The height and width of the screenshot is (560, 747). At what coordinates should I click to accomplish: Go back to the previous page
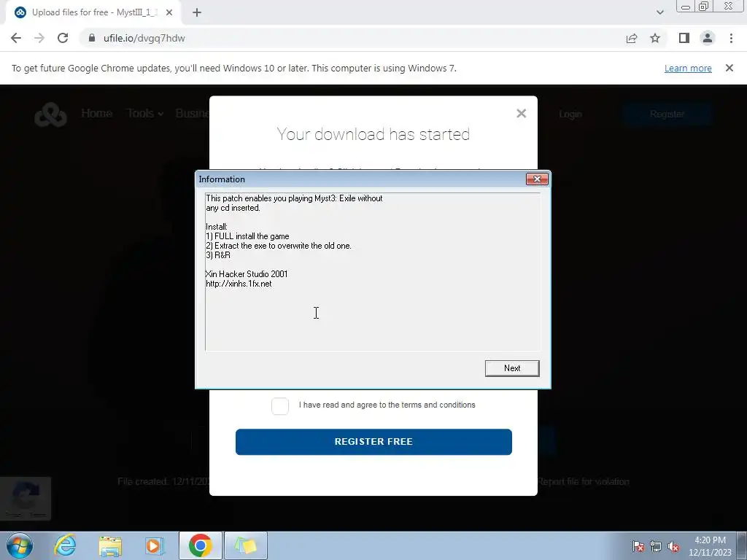coord(16,38)
